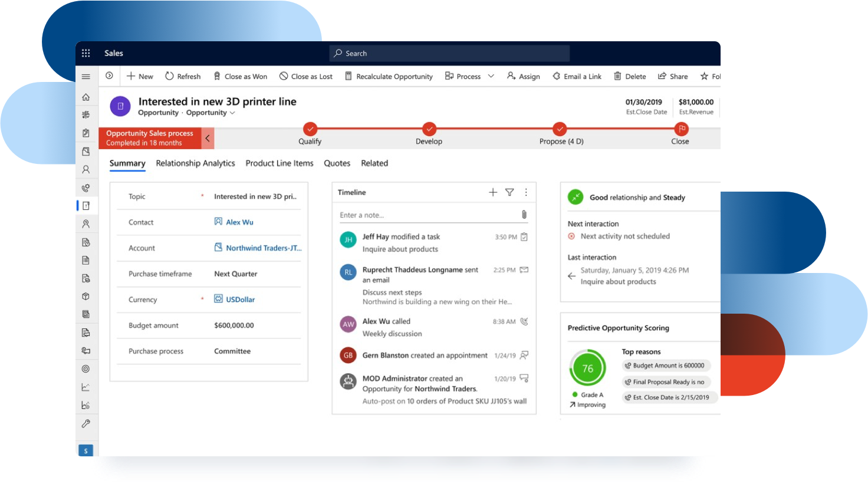Click Close as Won in toolbar
Screen dimensions: 868x487
pyautogui.click(x=240, y=77)
